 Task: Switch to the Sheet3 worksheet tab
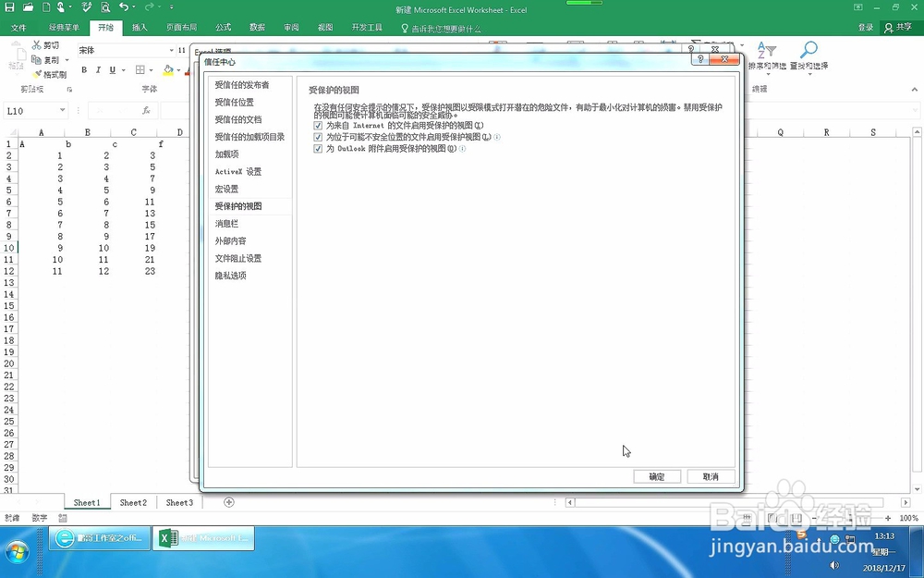tap(179, 502)
